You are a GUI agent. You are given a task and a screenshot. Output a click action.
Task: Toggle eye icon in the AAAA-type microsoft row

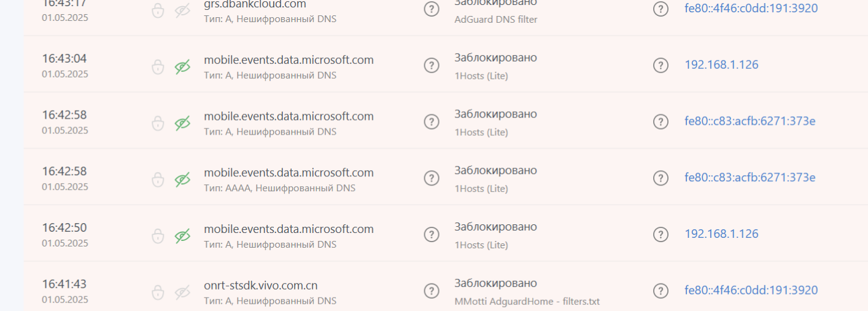(x=182, y=179)
